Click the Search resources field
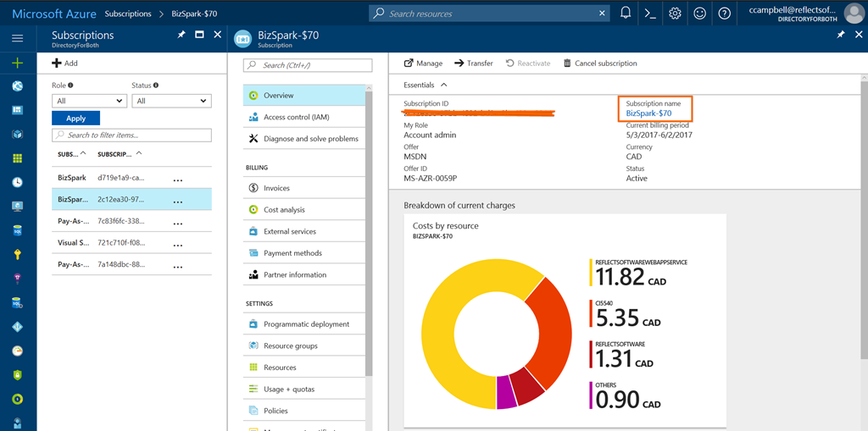This screenshot has width=868, height=431. (x=489, y=14)
